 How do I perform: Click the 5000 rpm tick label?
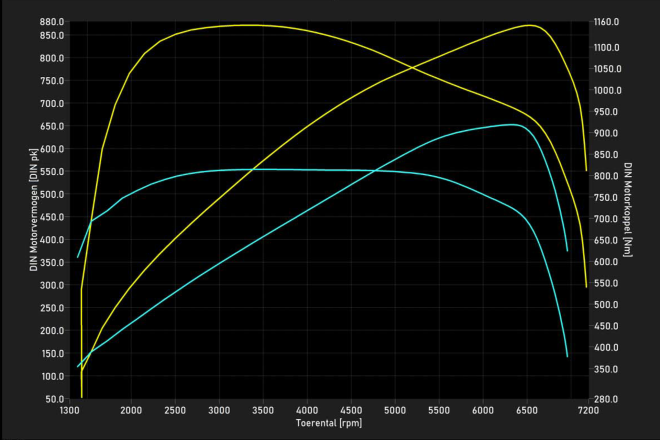coord(395,410)
